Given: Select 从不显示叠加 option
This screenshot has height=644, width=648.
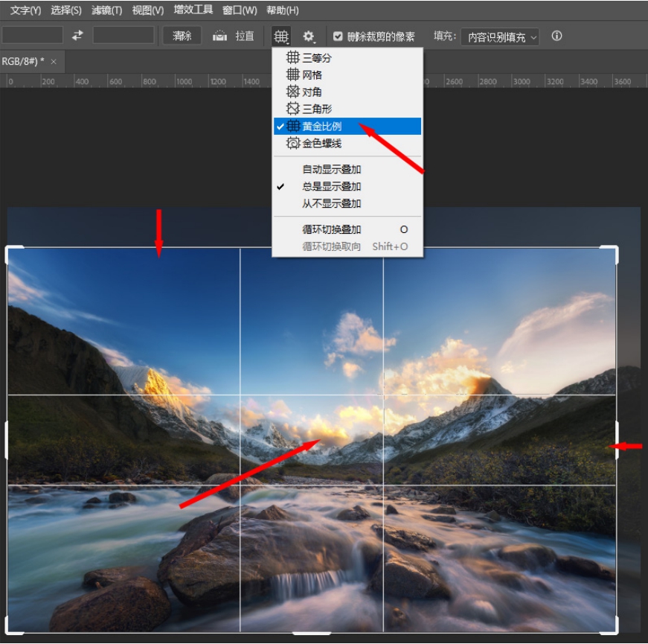Looking at the screenshot, I should (x=347, y=203).
